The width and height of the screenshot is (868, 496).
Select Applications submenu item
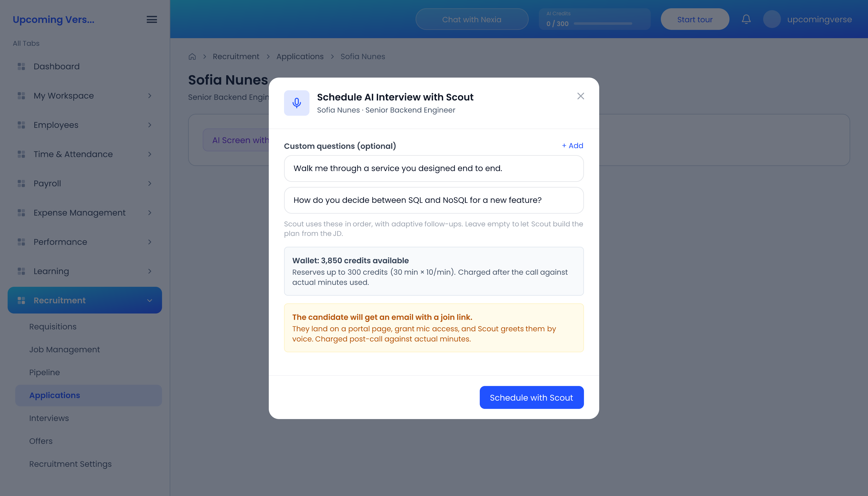(x=89, y=396)
